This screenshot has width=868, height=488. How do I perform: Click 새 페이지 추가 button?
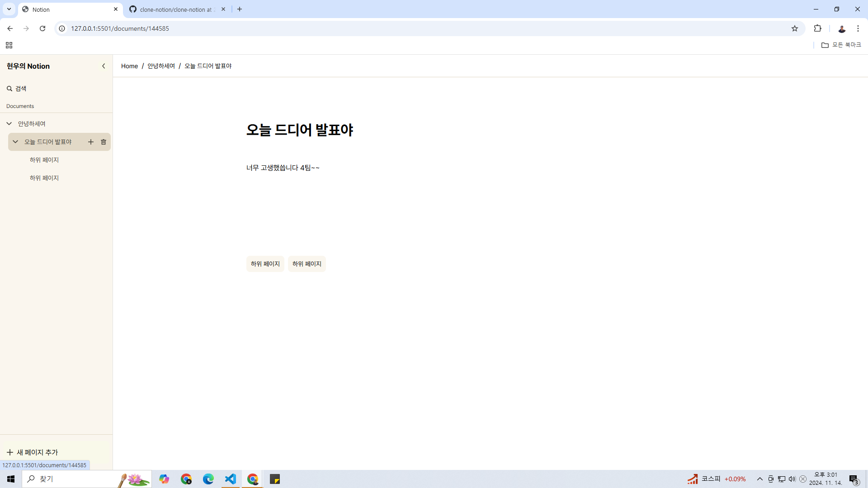33,452
